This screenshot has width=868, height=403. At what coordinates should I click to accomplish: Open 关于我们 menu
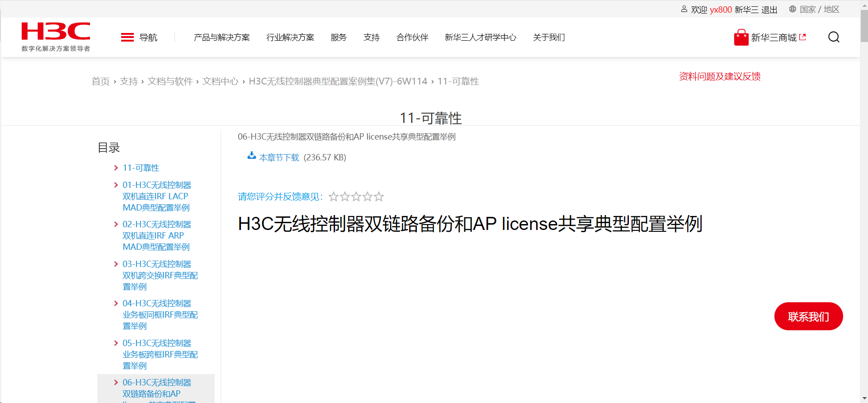coord(549,37)
